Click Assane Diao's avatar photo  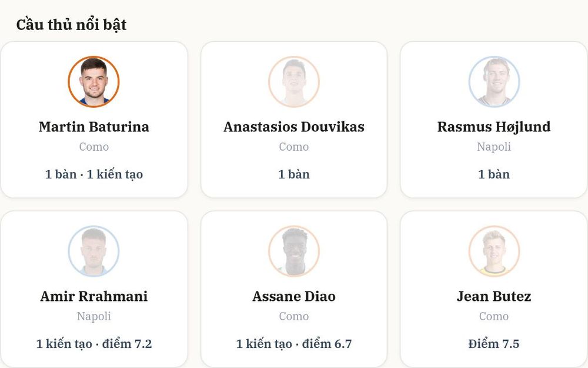pyautogui.click(x=294, y=251)
